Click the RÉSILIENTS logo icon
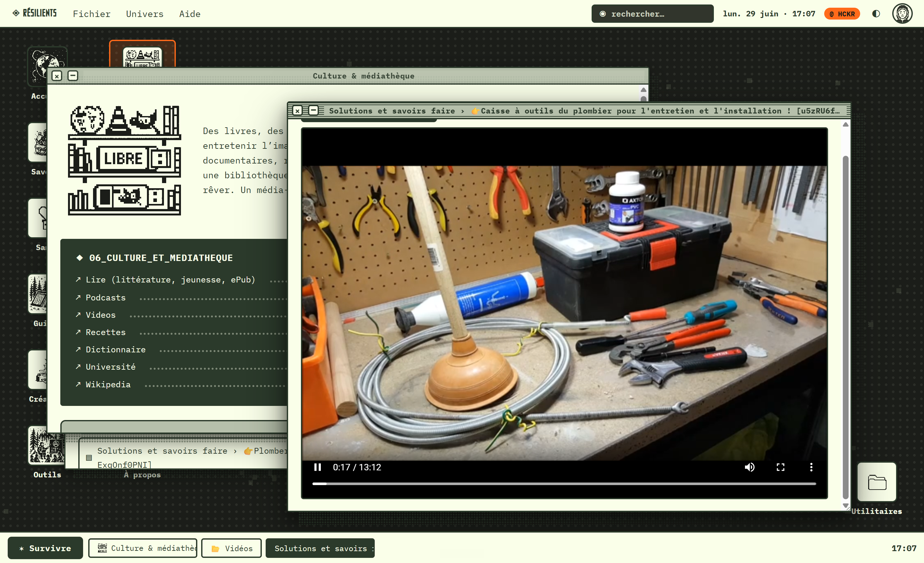This screenshot has width=924, height=563. (16, 13)
